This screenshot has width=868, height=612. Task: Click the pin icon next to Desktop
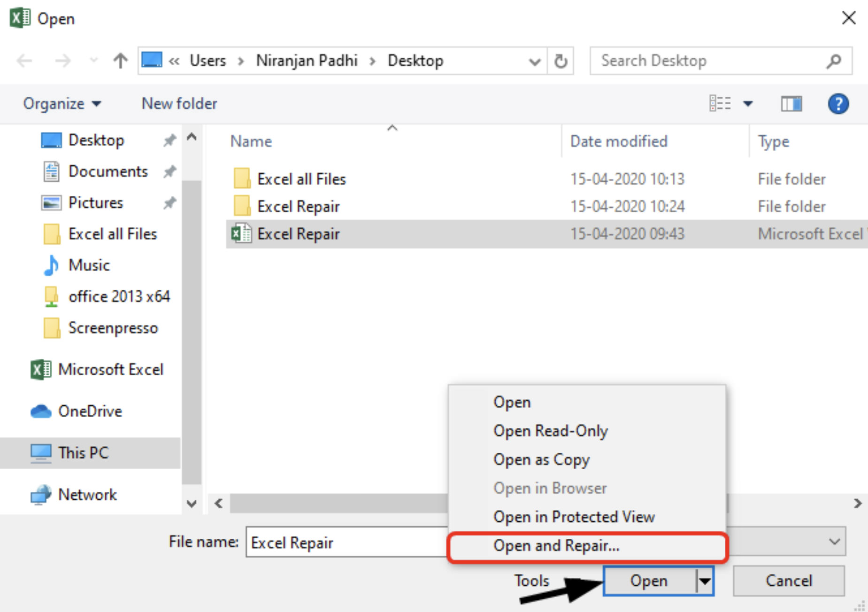click(x=169, y=140)
